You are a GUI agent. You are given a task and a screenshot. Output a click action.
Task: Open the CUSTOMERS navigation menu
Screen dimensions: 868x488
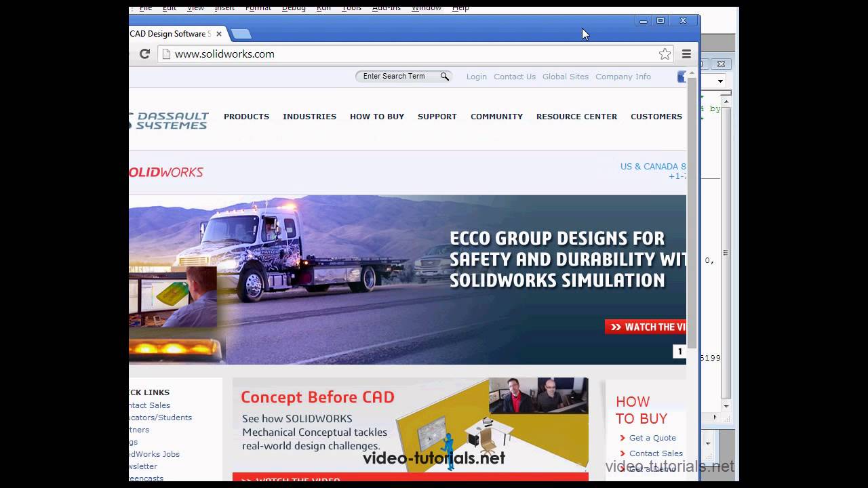tap(656, 117)
